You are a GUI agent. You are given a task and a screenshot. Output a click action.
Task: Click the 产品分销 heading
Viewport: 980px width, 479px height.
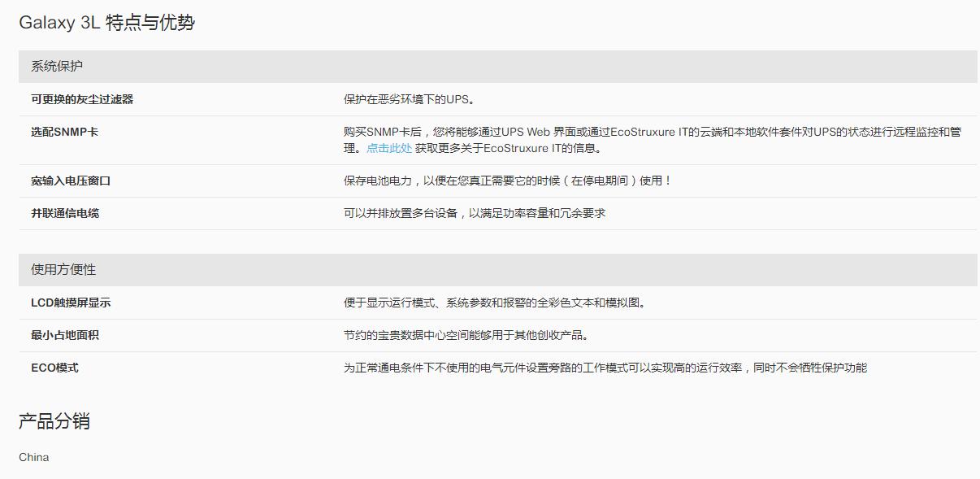54,421
